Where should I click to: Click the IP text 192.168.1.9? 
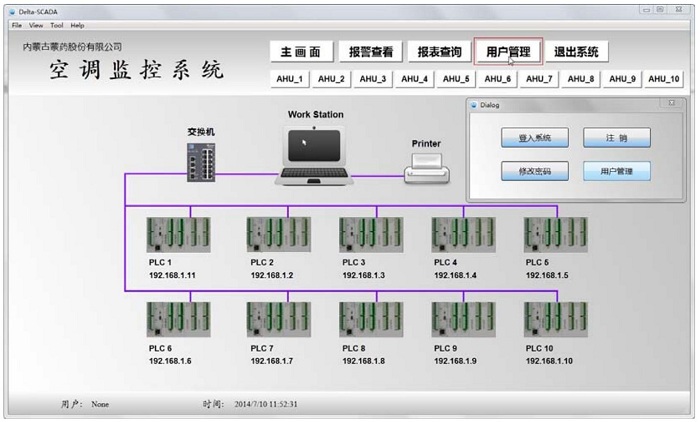point(455,361)
